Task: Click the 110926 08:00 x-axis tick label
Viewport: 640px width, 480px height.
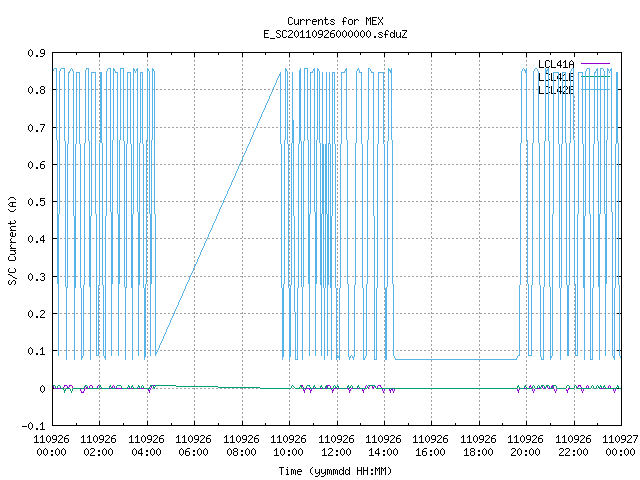Action: [x=241, y=445]
